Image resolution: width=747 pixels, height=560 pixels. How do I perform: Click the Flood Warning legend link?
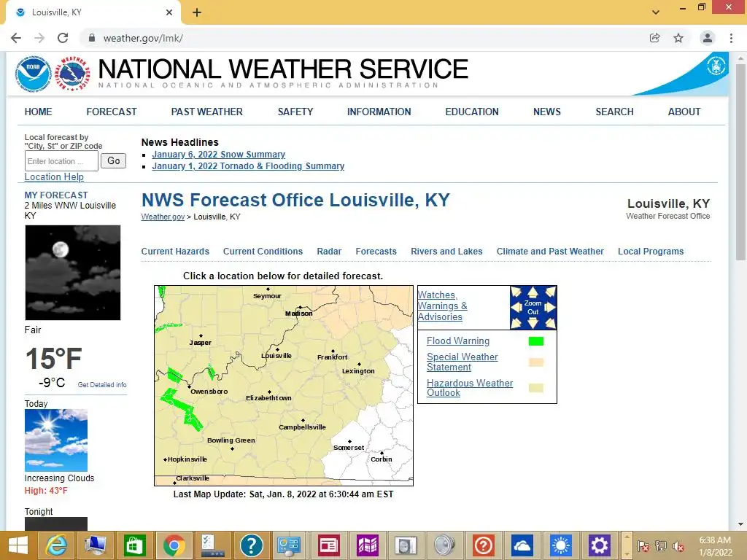point(458,341)
